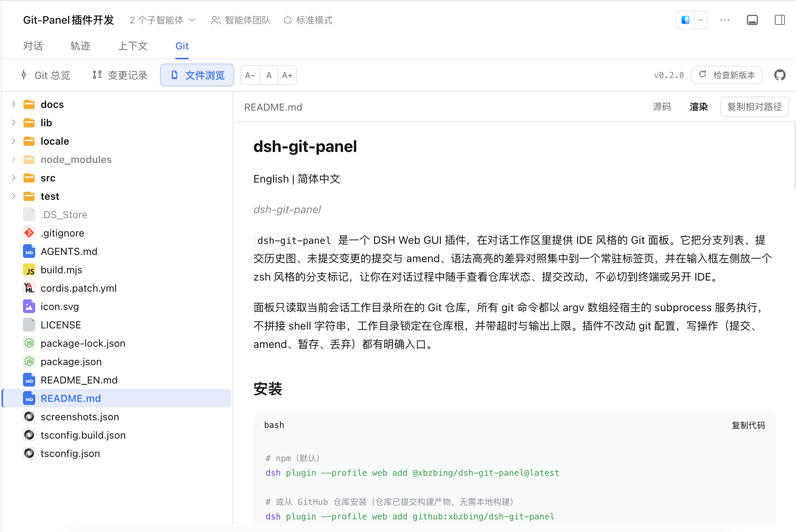
Task: Open the package.json file name
Action: click(71, 362)
